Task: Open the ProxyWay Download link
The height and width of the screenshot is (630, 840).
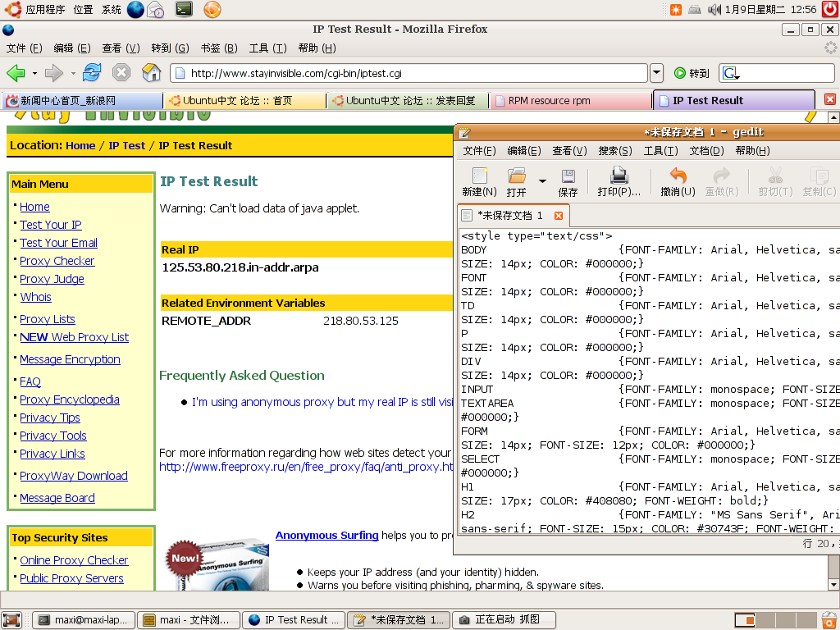Action: click(x=74, y=476)
